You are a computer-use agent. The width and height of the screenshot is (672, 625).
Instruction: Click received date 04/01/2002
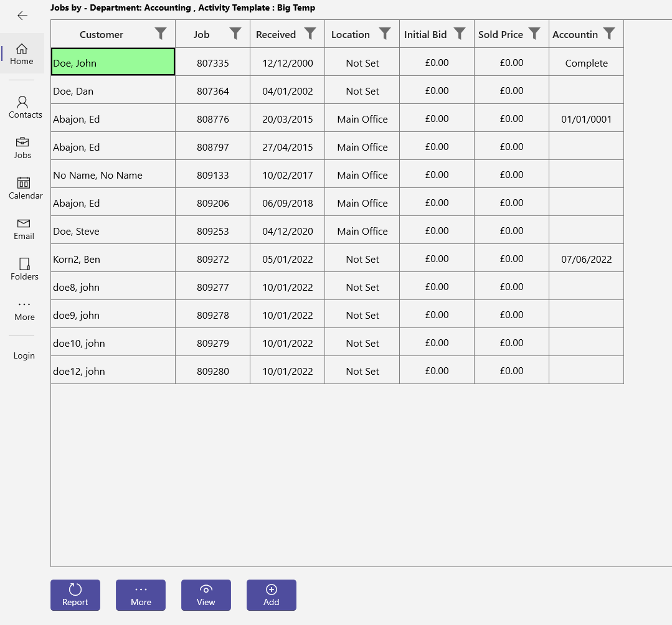pyautogui.click(x=288, y=92)
